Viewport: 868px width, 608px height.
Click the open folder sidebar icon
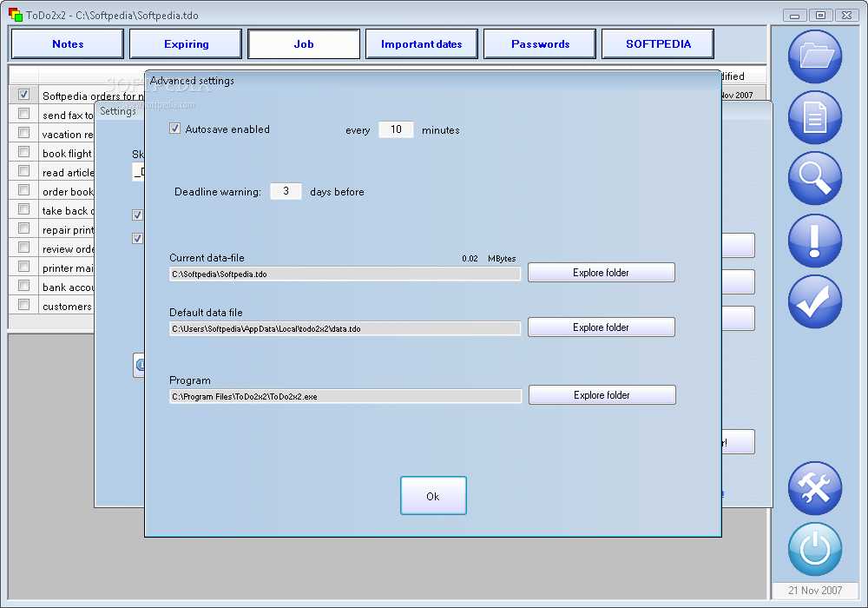814,56
